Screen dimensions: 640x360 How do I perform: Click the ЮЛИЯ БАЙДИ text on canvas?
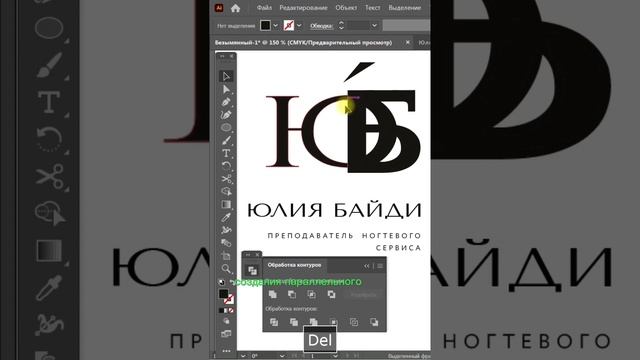coord(334,210)
